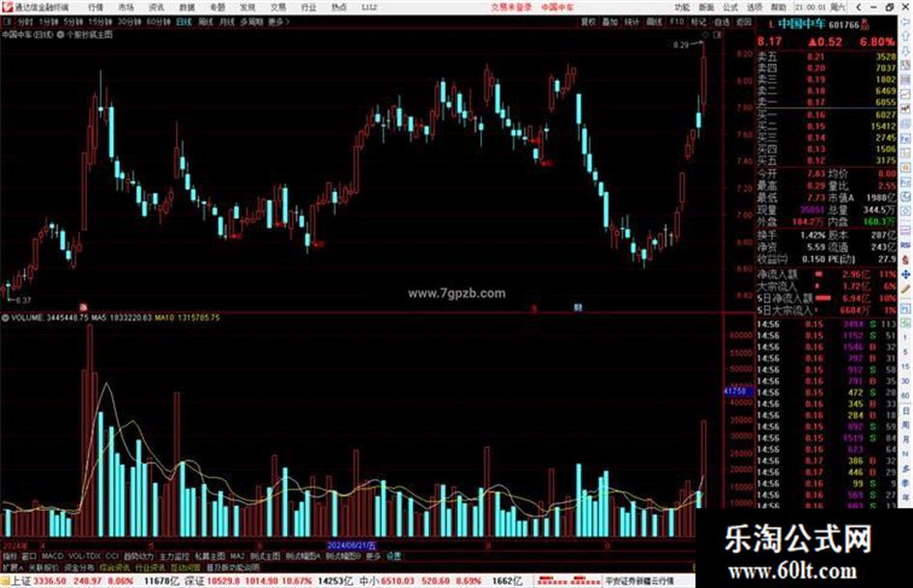Switch chart to 分时 period
913x588 pixels.
click(x=25, y=21)
